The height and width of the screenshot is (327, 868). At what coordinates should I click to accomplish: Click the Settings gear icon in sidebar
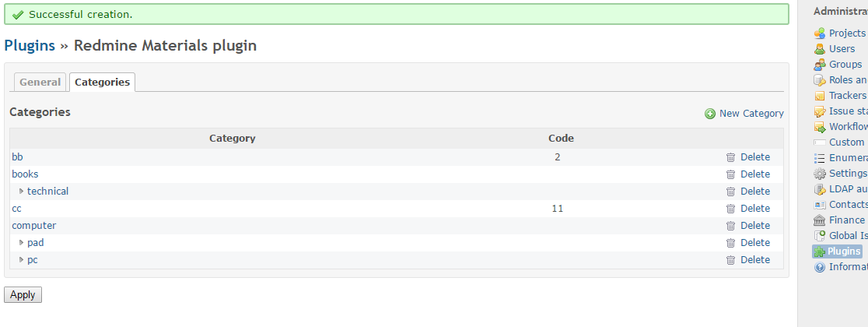tap(819, 174)
